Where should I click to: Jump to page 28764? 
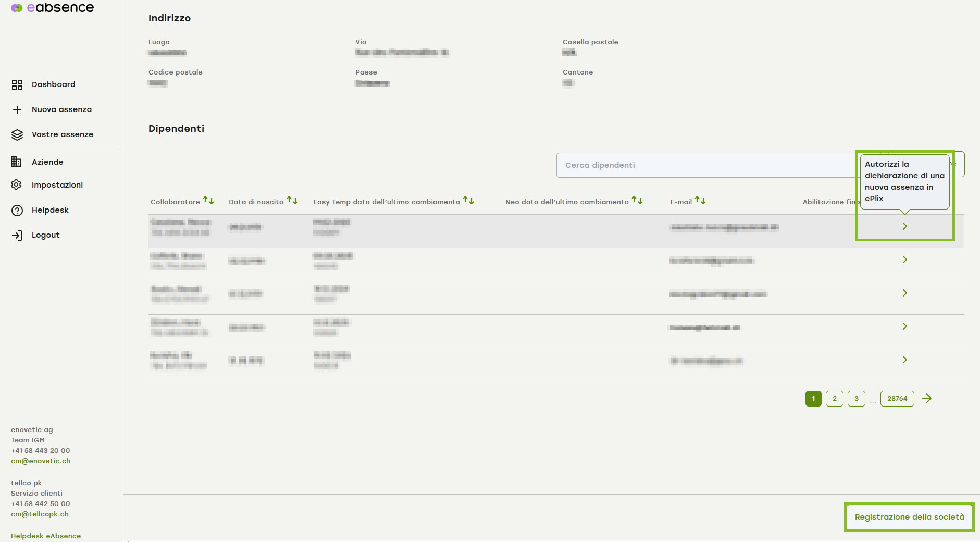click(x=897, y=399)
